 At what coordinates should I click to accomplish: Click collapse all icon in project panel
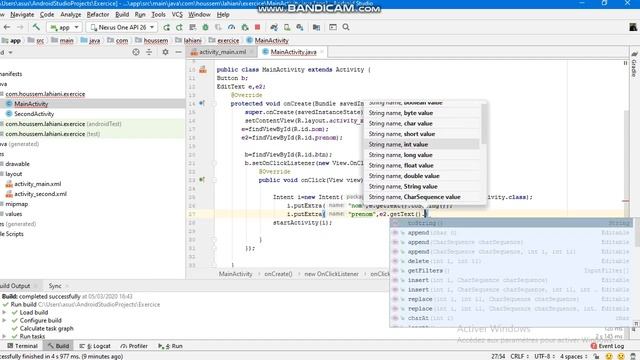(149, 52)
